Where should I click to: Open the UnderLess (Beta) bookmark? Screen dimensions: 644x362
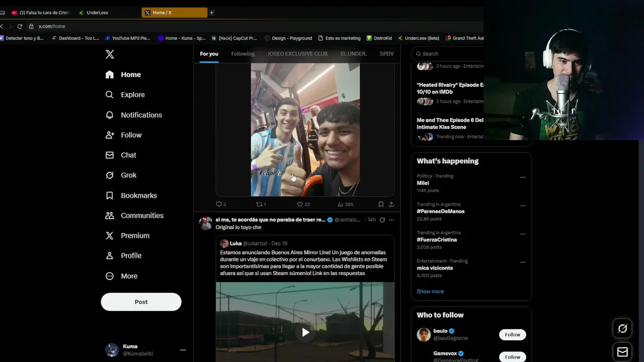click(419, 38)
